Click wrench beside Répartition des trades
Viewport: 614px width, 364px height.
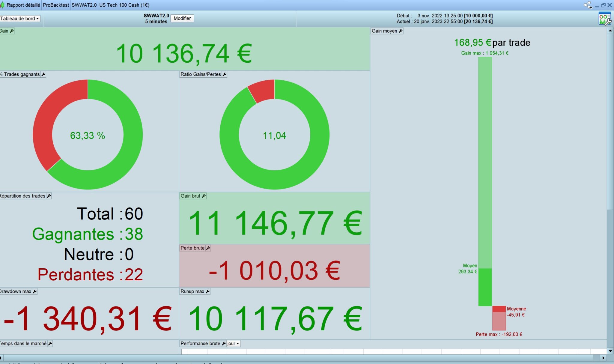pos(49,196)
